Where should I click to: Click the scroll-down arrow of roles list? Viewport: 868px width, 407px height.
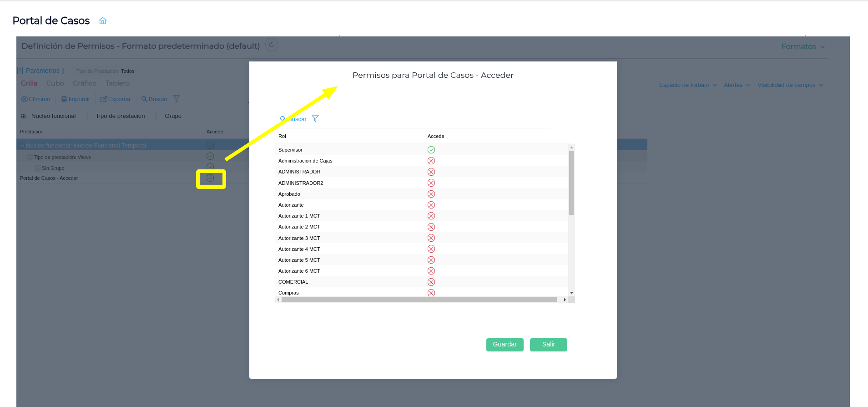coord(571,293)
